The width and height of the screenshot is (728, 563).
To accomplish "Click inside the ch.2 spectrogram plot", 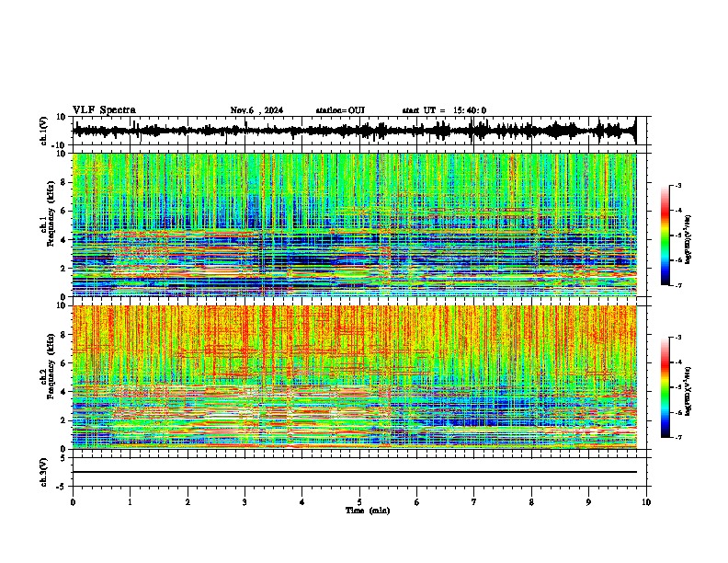I will (x=354, y=377).
